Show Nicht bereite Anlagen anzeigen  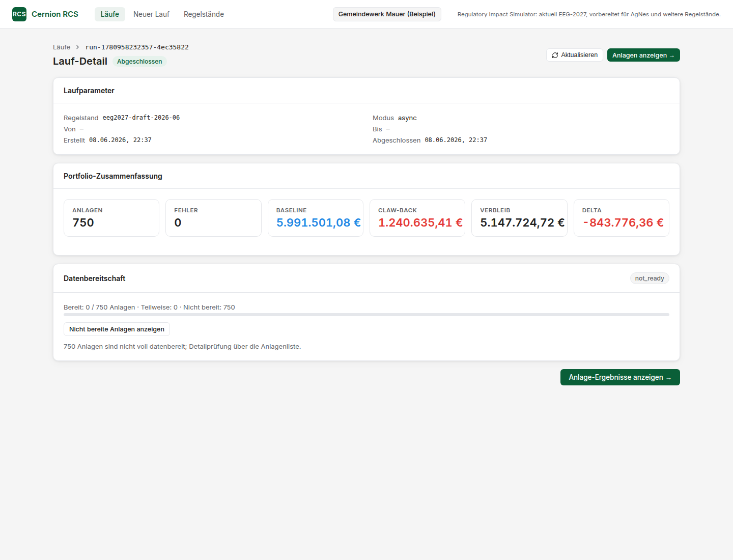pyautogui.click(x=117, y=329)
